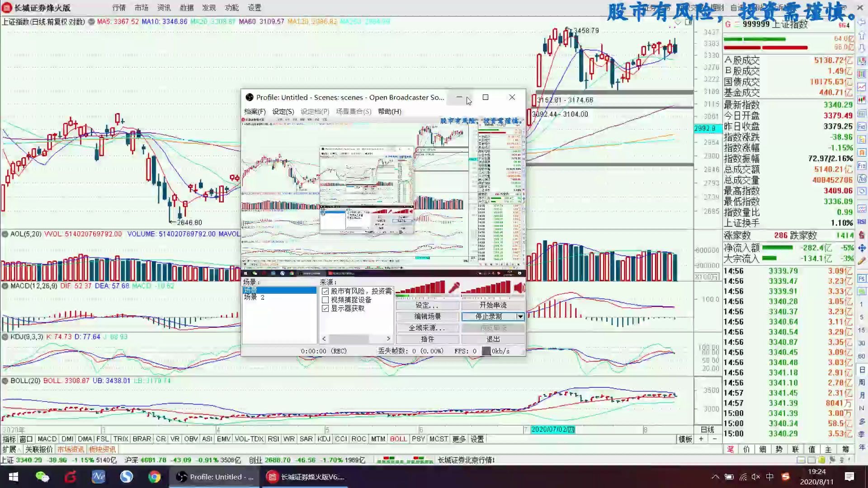Click the + button beside 模板
The width and height of the screenshot is (868, 488).
tap(701, 439)
